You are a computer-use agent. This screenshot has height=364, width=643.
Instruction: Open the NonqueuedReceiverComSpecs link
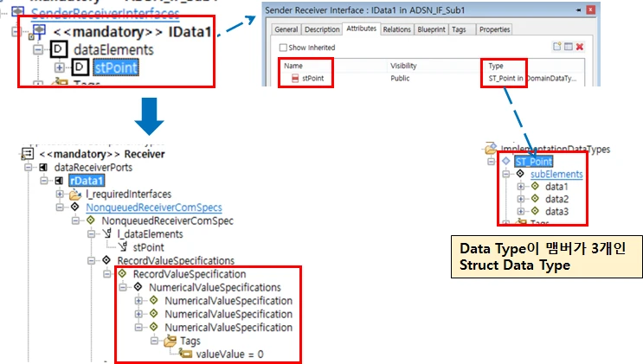point(154,208)
